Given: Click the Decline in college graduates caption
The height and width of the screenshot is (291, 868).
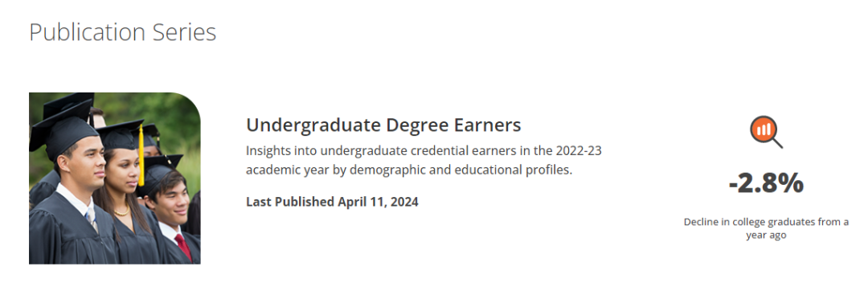Looking at the screenshot, I should coord(766,228).
